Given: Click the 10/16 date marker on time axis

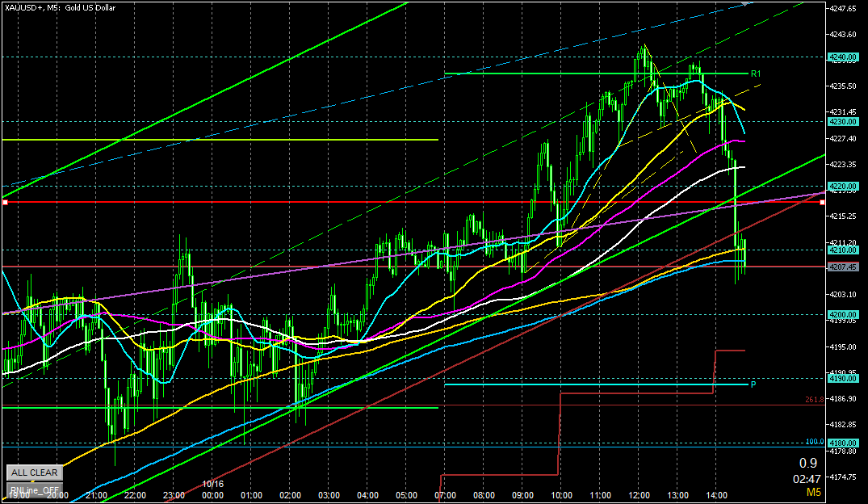Looking at the screenshot, I should tap(213, 484).
